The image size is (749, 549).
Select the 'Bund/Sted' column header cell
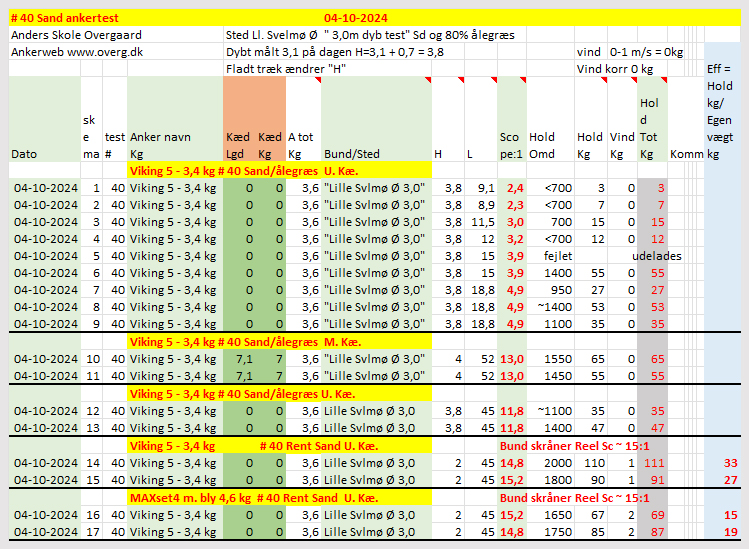[x=351, y=154]
